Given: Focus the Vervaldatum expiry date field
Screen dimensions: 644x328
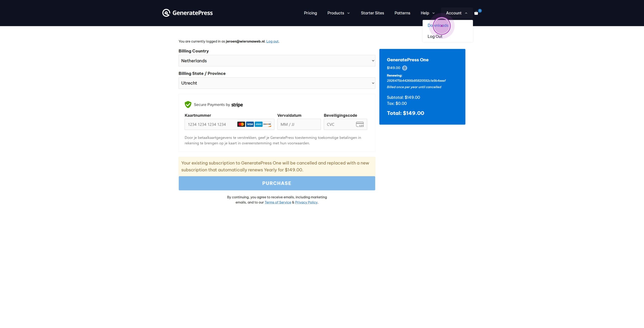Looking at the screenshot, I should (x=299, y=124).
